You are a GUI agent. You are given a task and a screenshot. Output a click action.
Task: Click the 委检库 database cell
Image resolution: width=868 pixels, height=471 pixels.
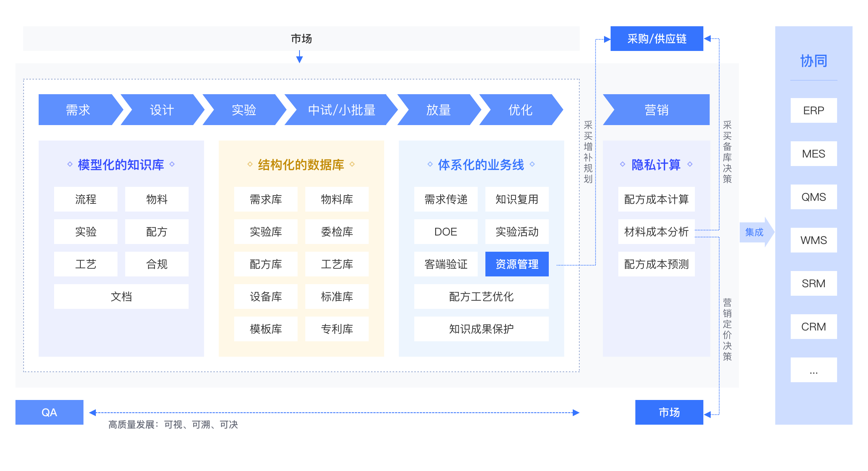(x=337, y=232)
